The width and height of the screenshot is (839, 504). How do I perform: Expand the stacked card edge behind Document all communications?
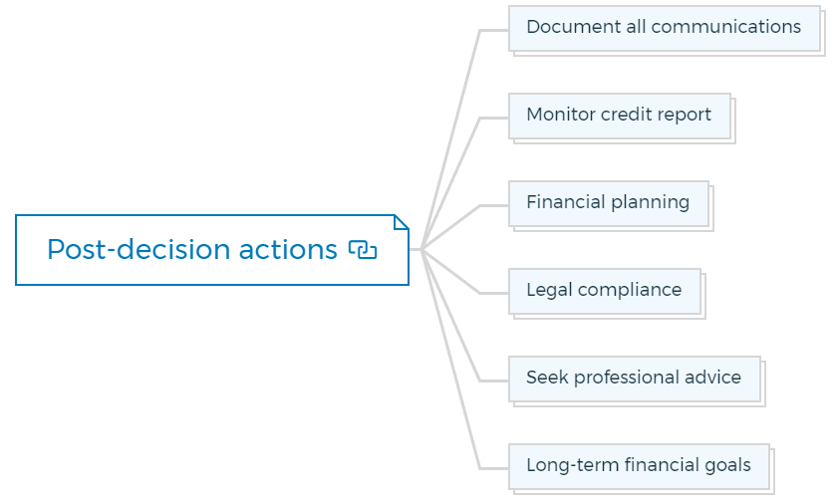pos(823,32)
